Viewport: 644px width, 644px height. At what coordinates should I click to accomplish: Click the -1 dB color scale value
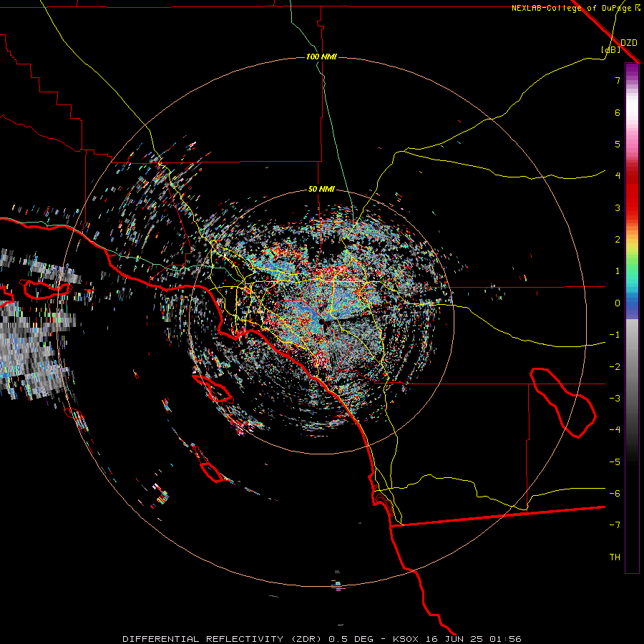point(615,335)
